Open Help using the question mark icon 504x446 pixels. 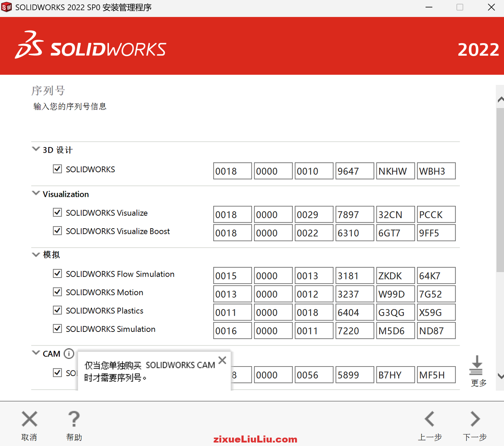point(74,419)
